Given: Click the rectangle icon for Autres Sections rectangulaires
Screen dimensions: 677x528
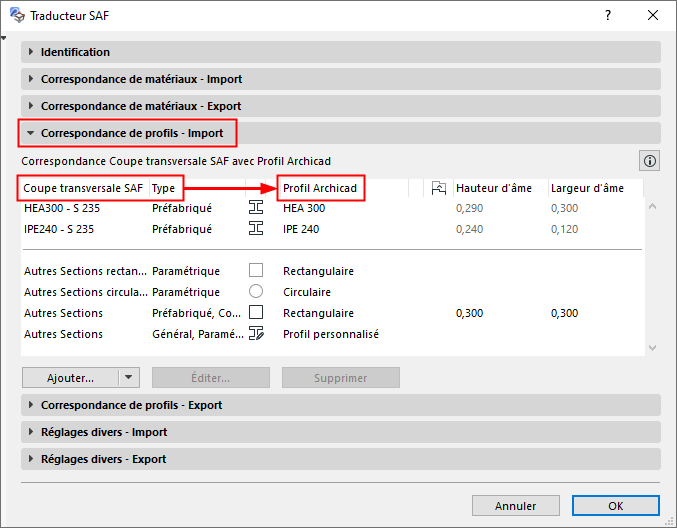Looking at the screenshot, I should [x=256, y=271].
